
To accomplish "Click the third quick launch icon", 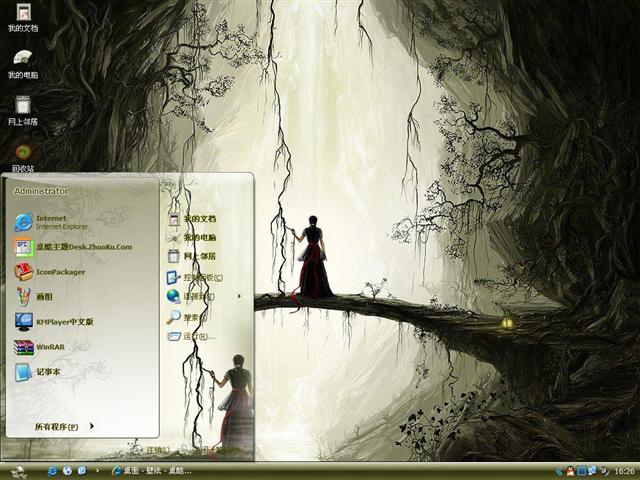I will coord(82,471).
